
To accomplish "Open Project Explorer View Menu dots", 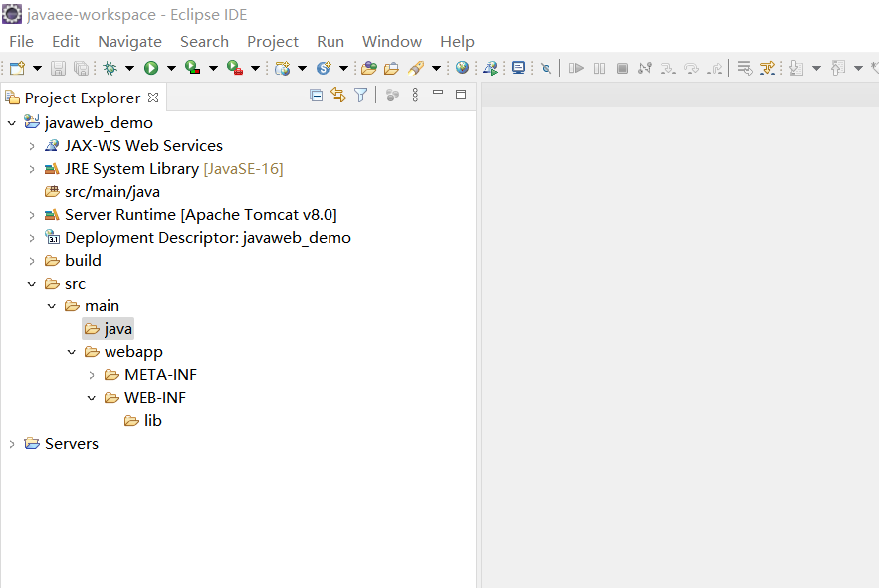I will 415,95.
